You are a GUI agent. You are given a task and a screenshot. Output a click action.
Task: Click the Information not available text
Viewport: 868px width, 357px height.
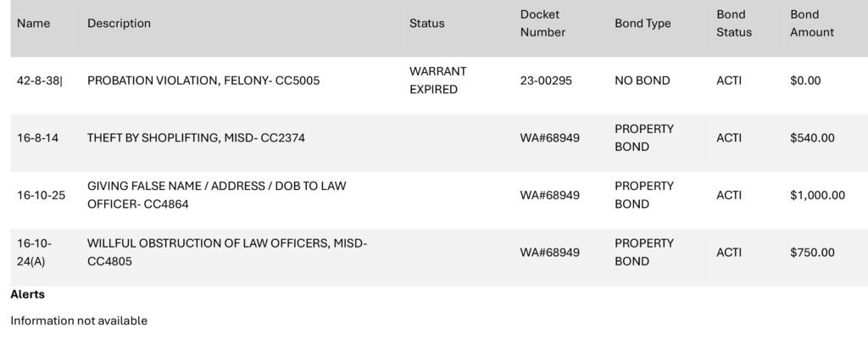pyautogui.click(x=79, y=321)
